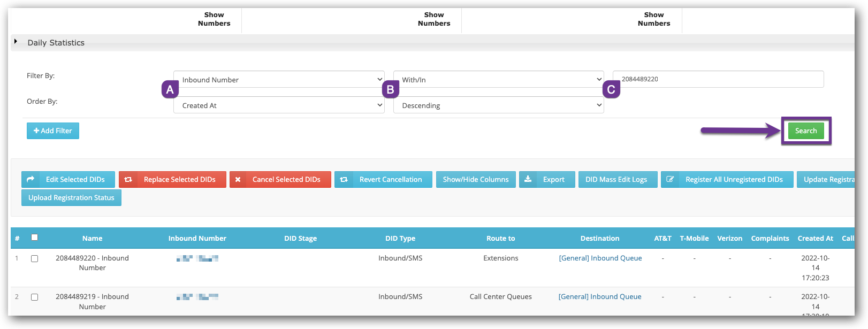Open the first row's Inbound Queue link
Viewport: 868px width, 329px height.
click(600, 258)
